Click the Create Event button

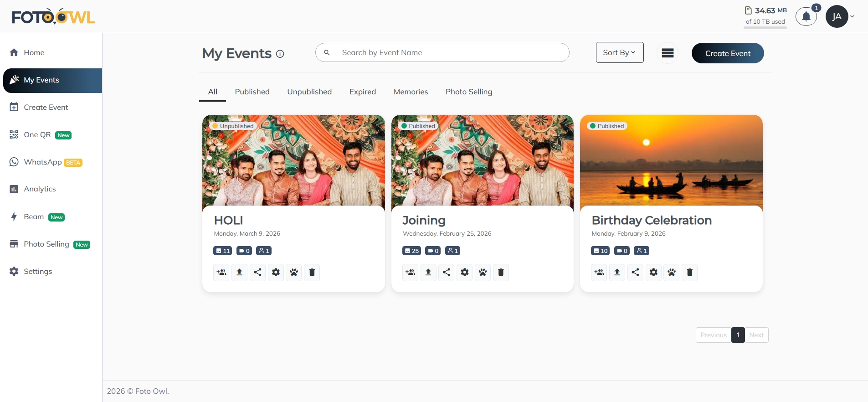point(727,53)
